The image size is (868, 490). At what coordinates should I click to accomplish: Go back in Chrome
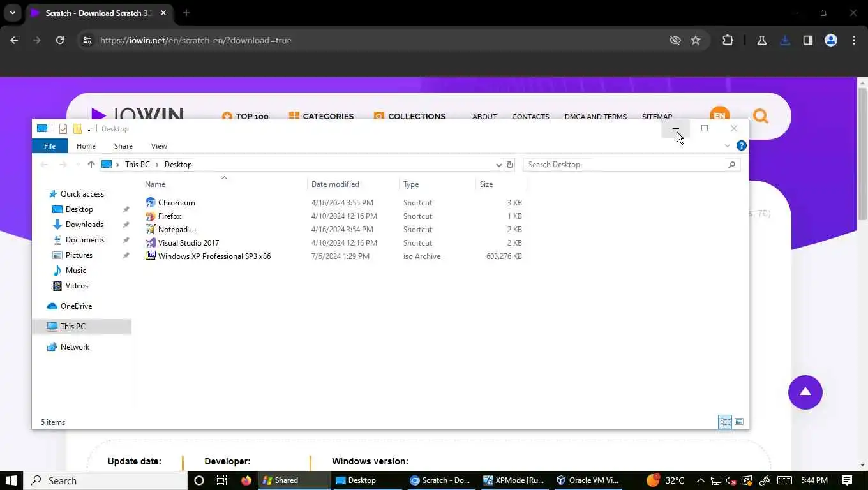pos(14,40)
